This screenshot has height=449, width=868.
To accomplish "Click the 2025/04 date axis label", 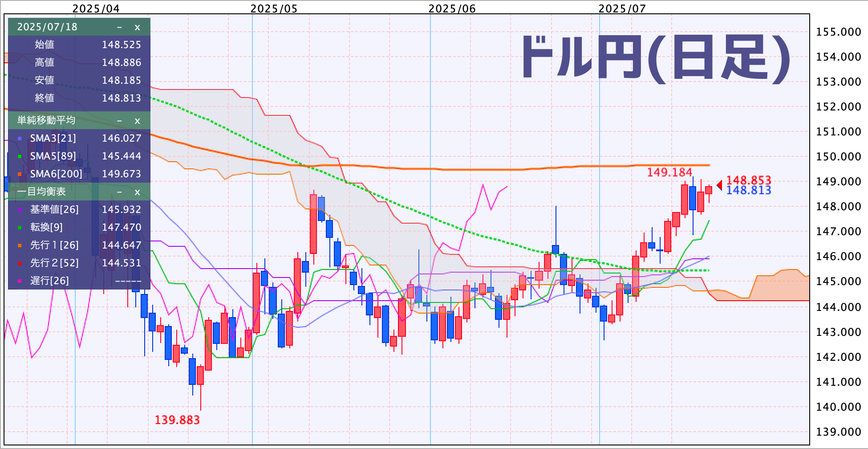I will click(x=96, y=8).
